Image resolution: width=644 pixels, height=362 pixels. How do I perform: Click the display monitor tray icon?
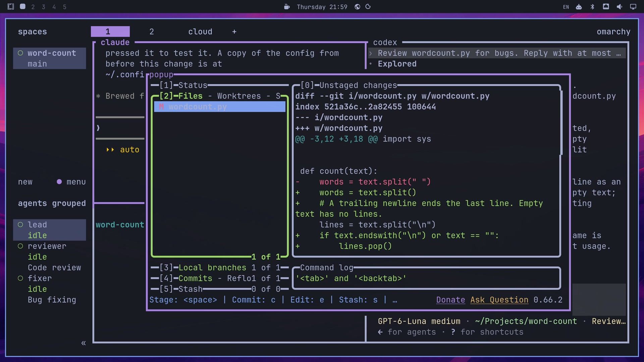(633, 7)
